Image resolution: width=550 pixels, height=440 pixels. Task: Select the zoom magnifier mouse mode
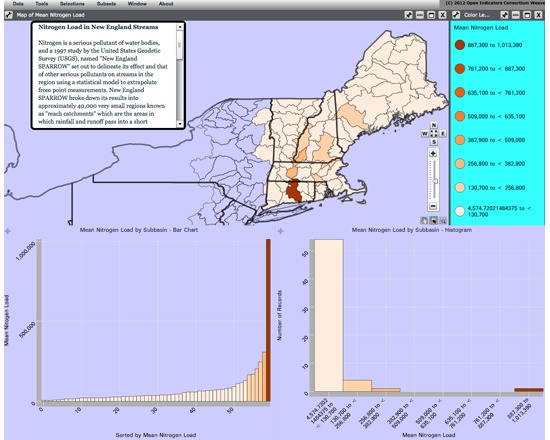coord(443,220)
